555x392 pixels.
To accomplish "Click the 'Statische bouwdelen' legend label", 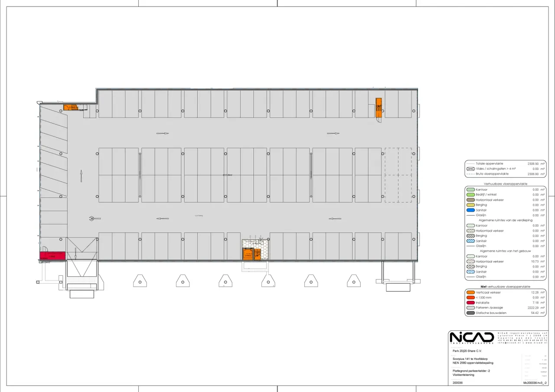I will (491, 313).
